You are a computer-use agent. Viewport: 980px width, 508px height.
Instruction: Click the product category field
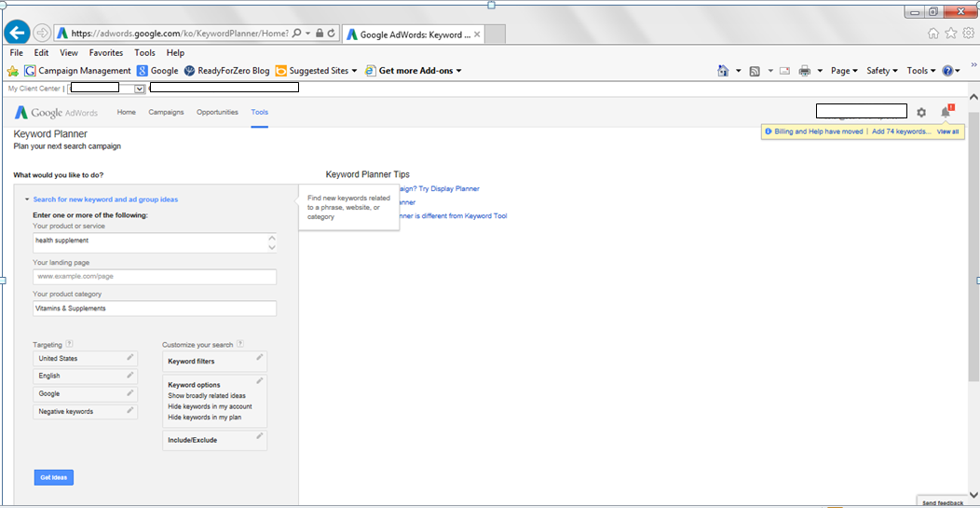click(x=155, y=309)
